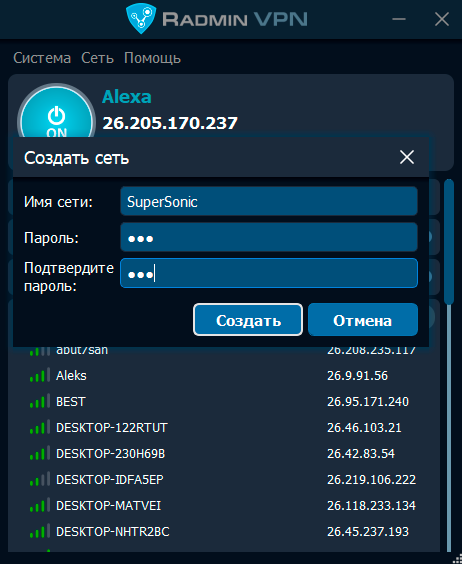Screen dimensions: 462x564
Task: Close the Создать сеть dialog
Action: 407,157
